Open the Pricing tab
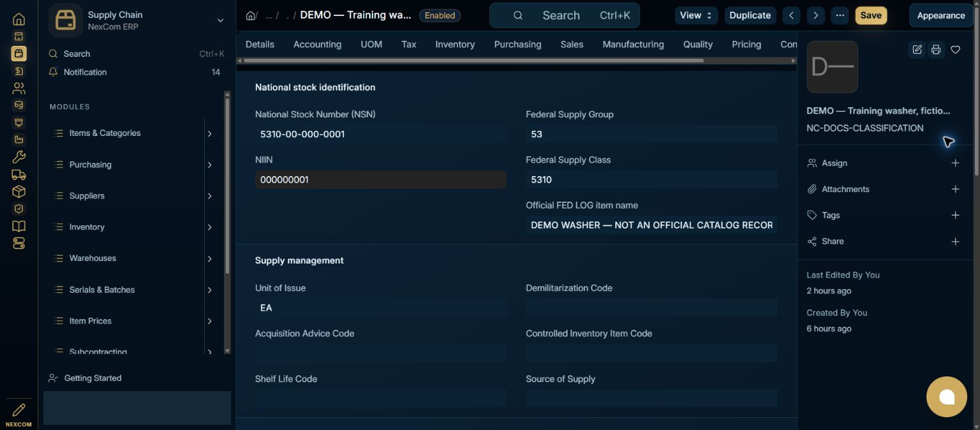 tap(746, 45)
